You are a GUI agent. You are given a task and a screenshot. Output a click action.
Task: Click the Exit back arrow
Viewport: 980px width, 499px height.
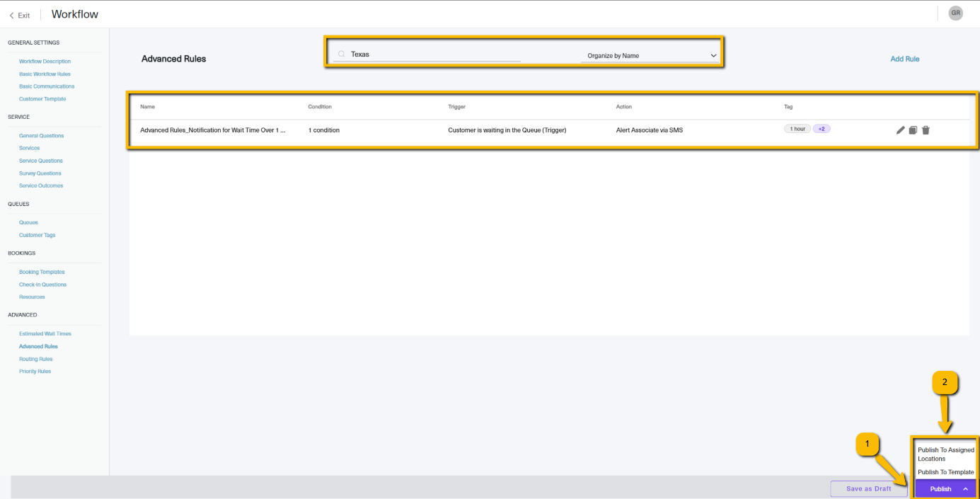[x=11, y=16]
